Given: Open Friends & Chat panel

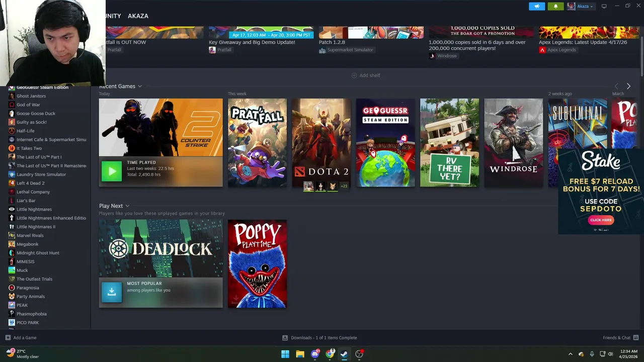Looking at the screenshot, I should pyautogui.click(x=620, y=338).
